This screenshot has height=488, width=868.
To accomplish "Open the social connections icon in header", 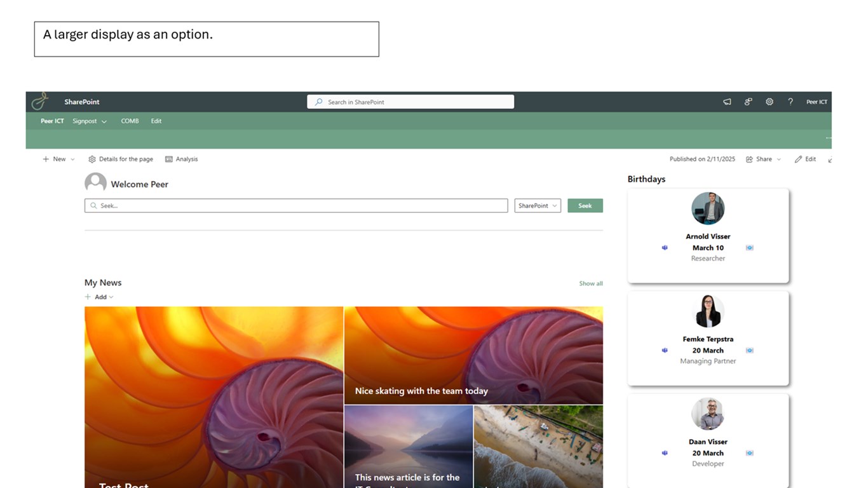I will (749, 102).
